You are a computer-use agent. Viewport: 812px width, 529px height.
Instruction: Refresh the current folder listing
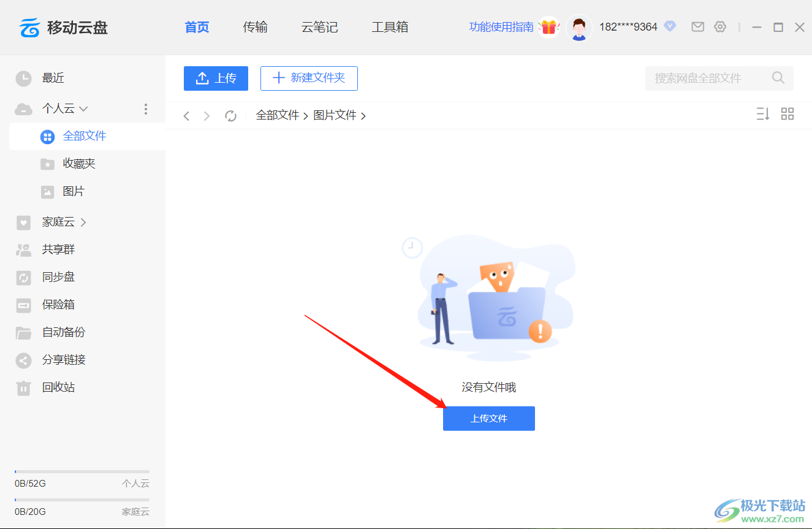point(230,116)
